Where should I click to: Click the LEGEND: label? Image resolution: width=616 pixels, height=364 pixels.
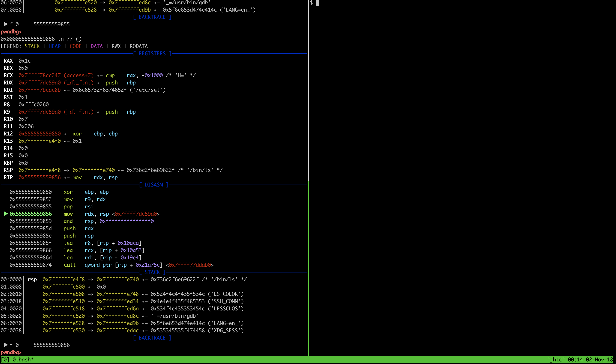pyautogui.click(x=11, y=46)
